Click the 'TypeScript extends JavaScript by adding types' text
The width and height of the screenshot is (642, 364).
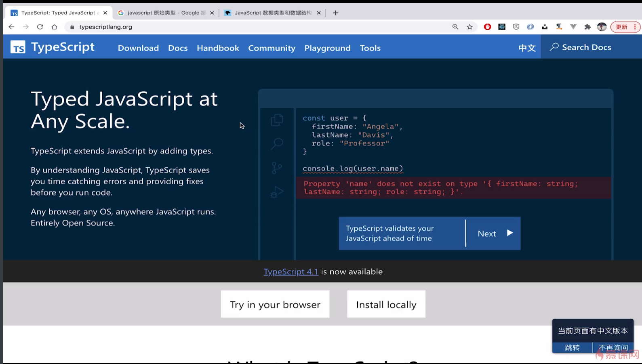[122, 151]
